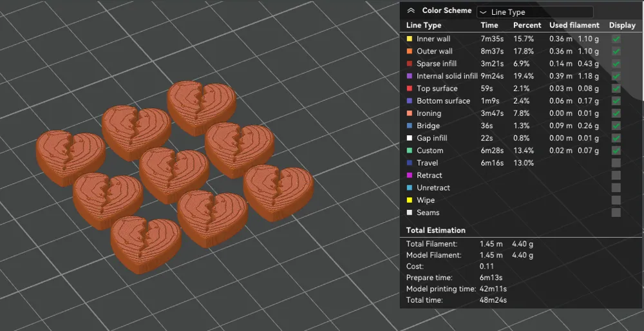Click Internal solid infill time 9m24s

492,76
